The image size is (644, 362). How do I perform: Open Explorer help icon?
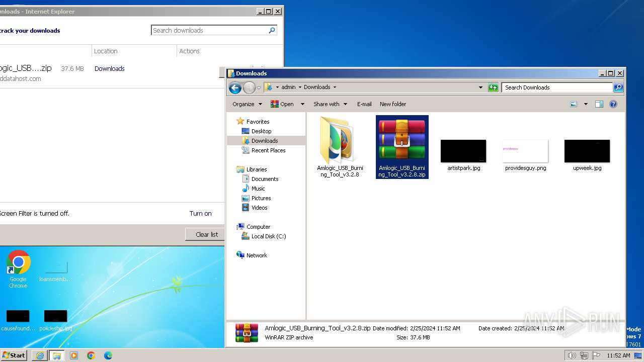[613, 104]
